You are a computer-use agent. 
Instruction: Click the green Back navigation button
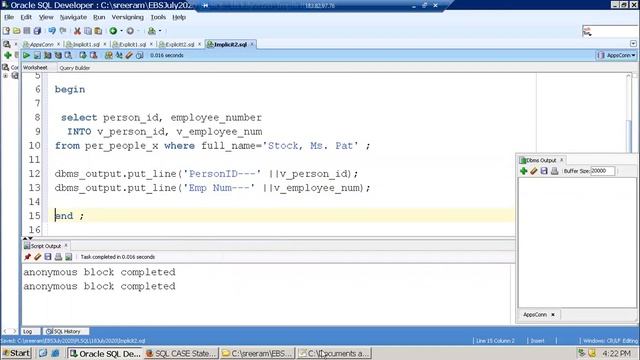113,31
